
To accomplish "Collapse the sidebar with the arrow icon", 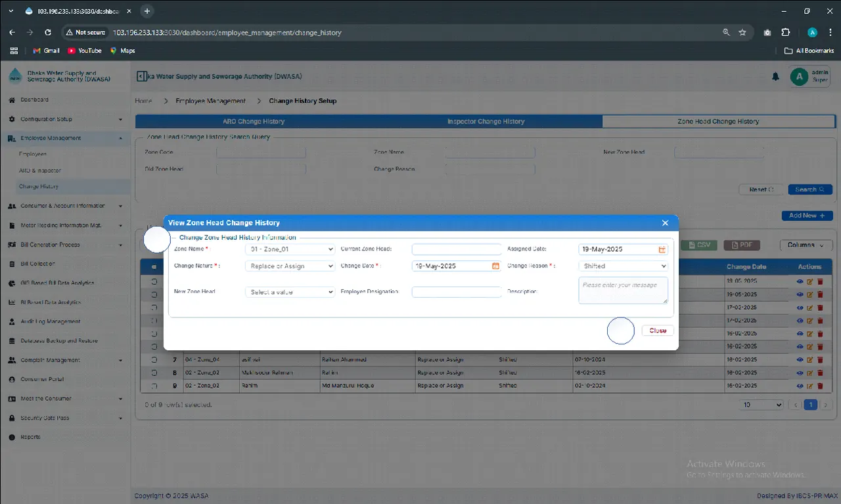I will click(x=141, y=76).
